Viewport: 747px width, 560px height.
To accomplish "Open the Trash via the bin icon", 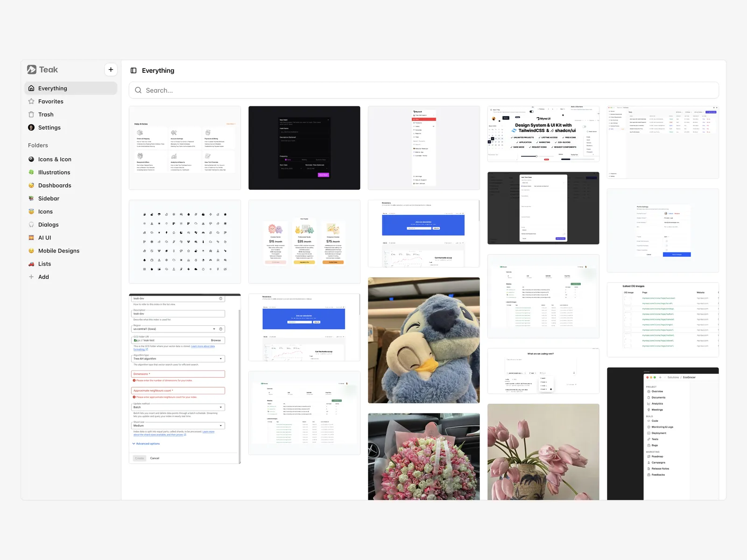I will [31, 114].
